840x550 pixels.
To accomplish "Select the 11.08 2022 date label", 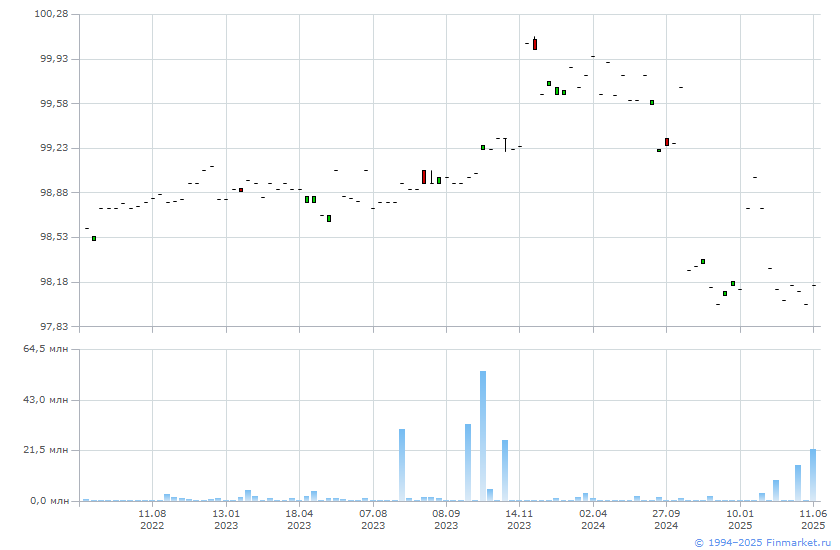I will tap(152, 520).
